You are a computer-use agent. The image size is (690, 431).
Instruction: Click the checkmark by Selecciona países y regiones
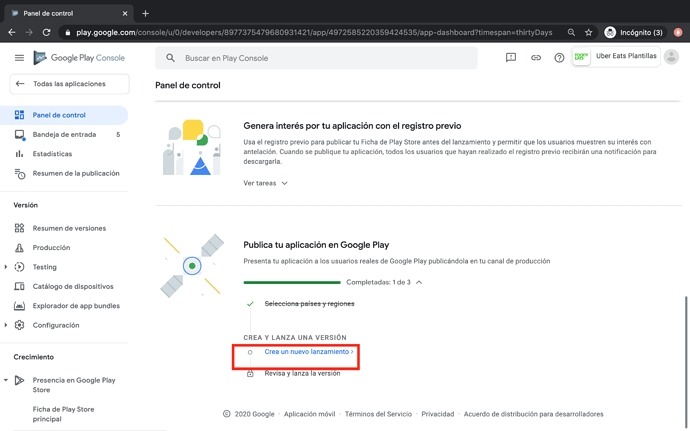point(250,304)
